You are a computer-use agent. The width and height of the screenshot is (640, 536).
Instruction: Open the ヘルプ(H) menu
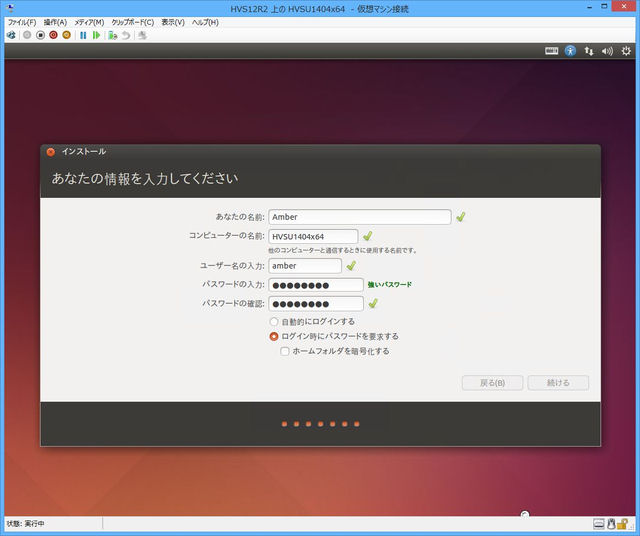[x=205, y=22]
